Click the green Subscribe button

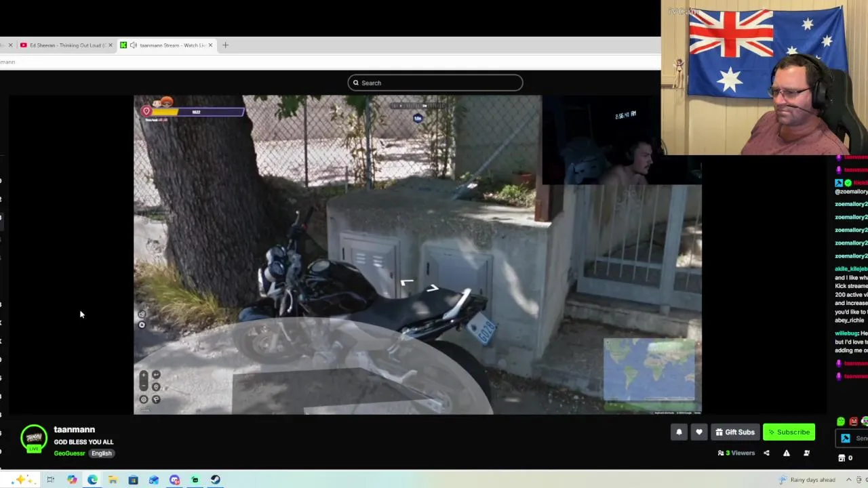(789, 432)
